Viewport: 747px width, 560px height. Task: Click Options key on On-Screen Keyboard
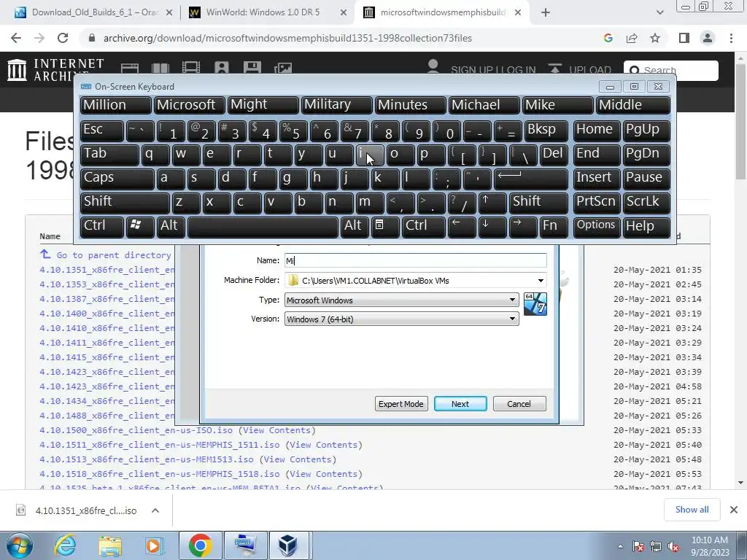596,227
